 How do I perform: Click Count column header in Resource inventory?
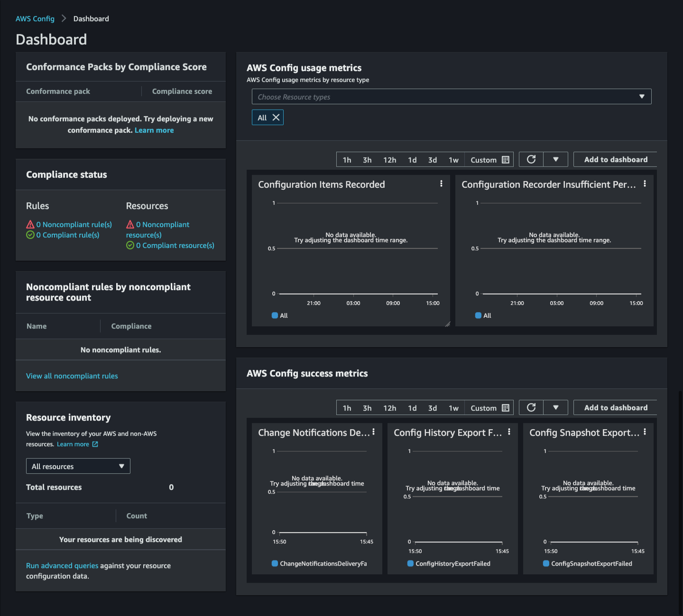tap(137, 515)
